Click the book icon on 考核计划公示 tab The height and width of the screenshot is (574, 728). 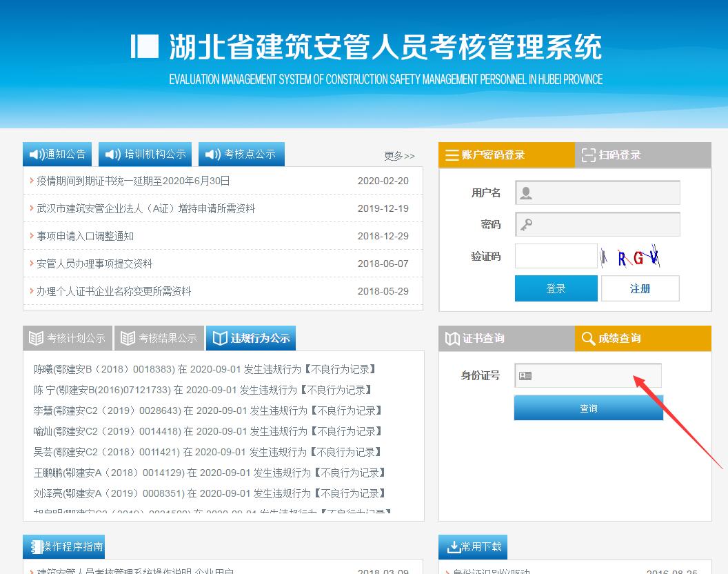(37, 338)
